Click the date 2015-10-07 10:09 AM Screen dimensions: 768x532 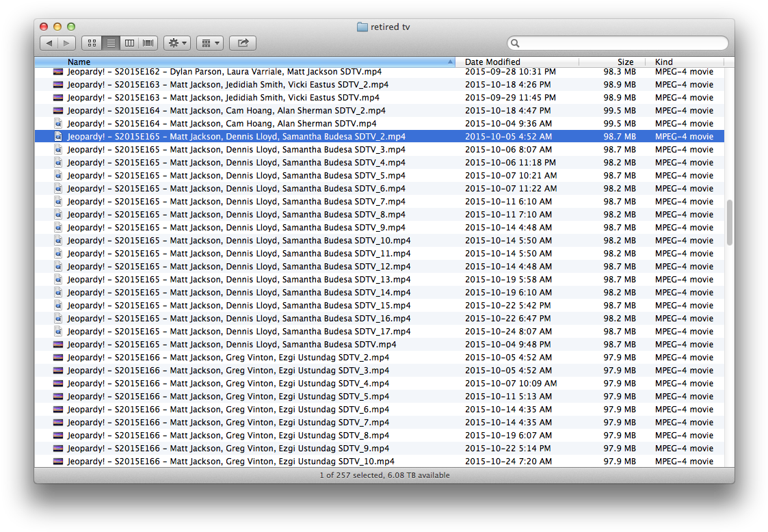(511, 384)
